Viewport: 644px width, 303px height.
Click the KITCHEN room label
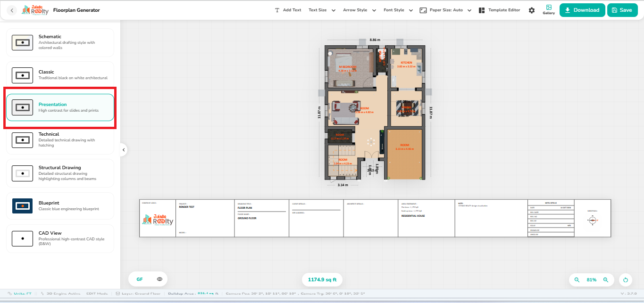(406, 63)
